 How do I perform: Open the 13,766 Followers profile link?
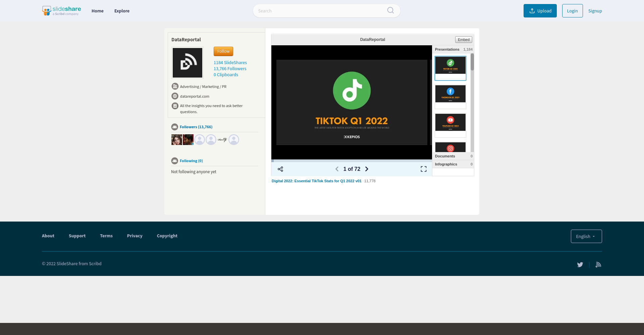click(x=230, y=68)
